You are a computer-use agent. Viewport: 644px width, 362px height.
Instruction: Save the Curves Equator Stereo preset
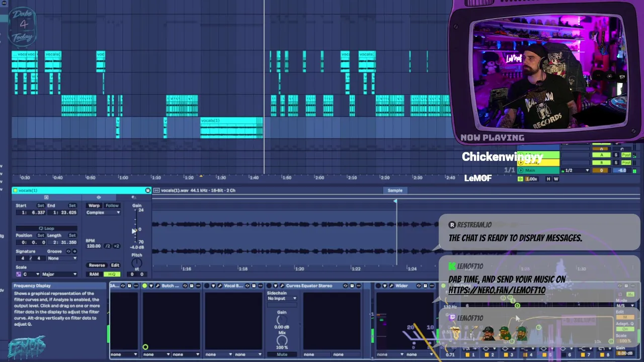(352, 286)
